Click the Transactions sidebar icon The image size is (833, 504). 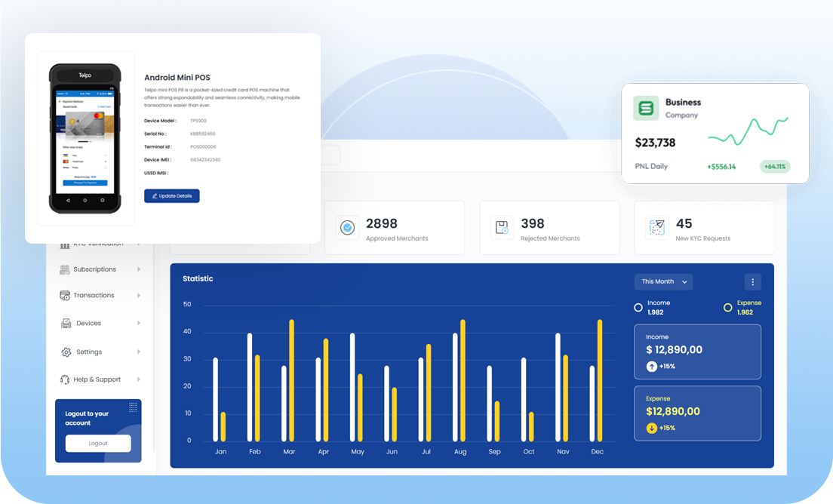65,296
